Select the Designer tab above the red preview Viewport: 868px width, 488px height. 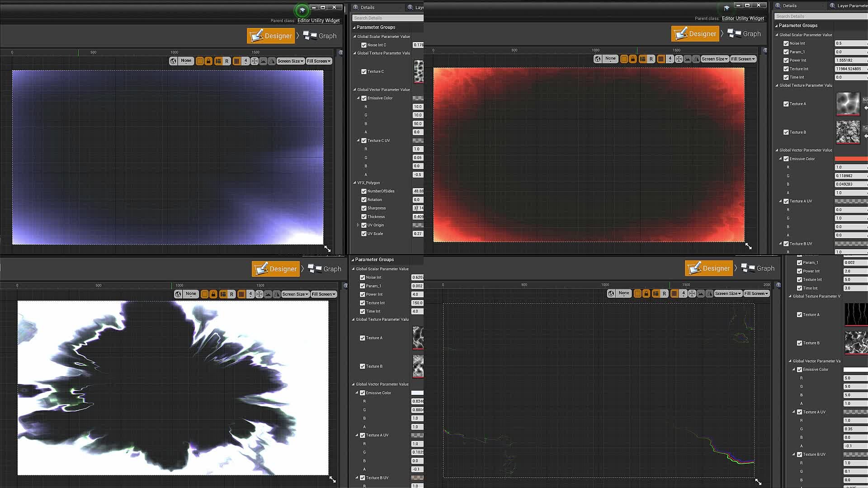pyautogui.click(x=695, y=34)
